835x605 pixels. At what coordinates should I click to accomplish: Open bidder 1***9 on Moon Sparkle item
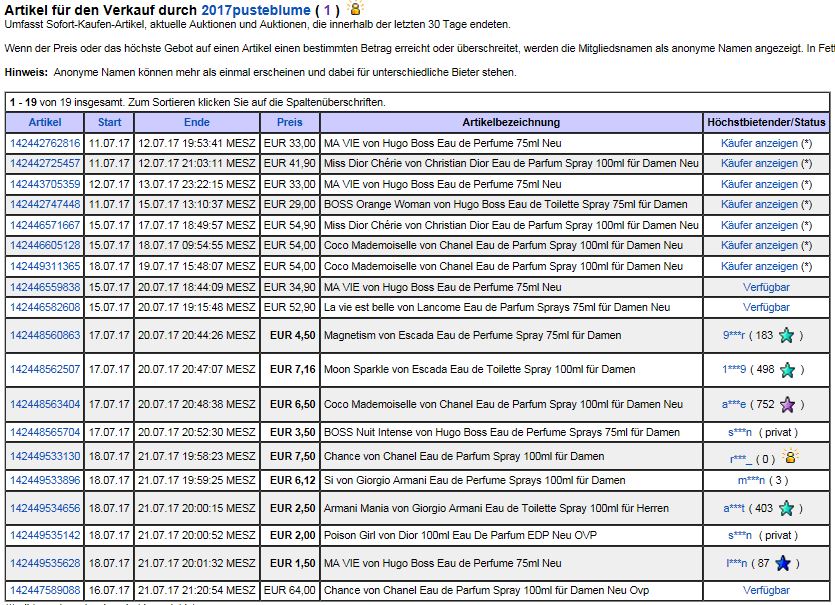coord(734,370)
